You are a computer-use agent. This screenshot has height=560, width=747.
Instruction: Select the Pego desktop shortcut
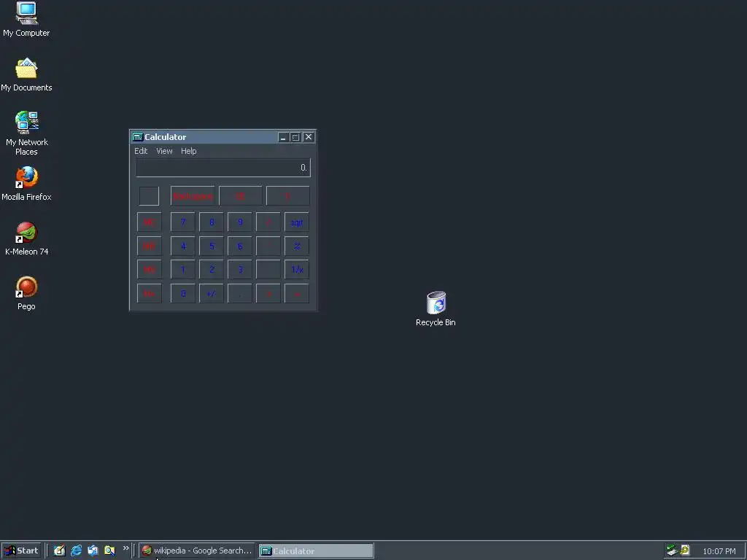pyautogui.click(x=27, y=293)
